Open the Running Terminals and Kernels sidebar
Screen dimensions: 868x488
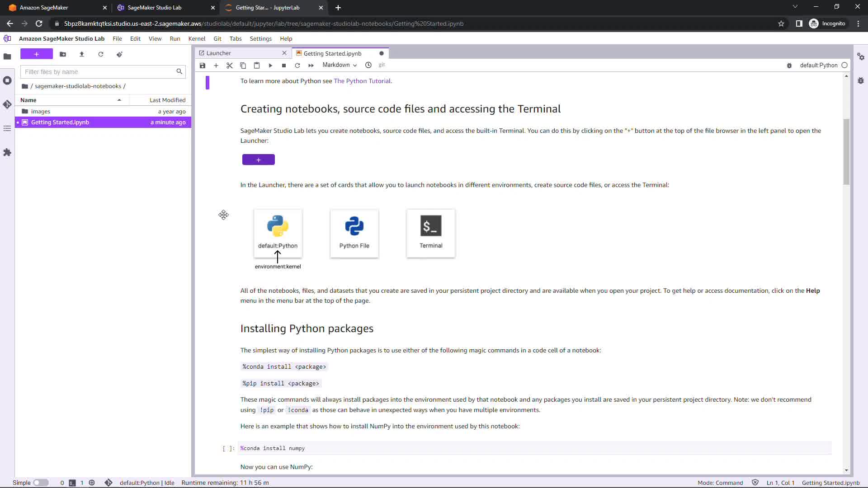click(x=7, y=80)
